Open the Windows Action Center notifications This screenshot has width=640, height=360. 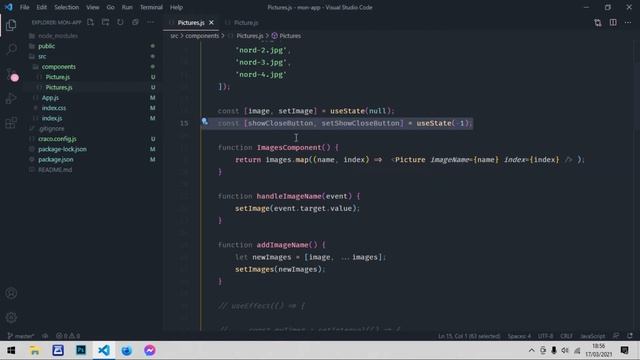click(x=624, y=350)
